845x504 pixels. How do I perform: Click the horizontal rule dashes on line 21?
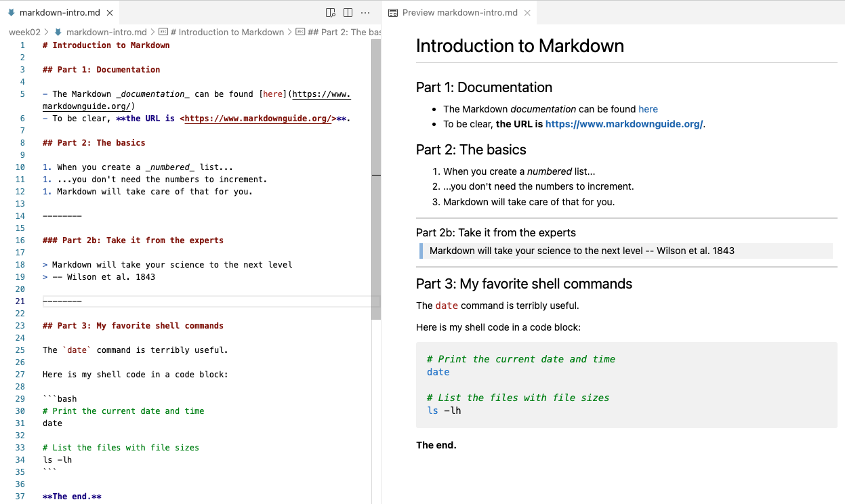[x=62, y=301]
